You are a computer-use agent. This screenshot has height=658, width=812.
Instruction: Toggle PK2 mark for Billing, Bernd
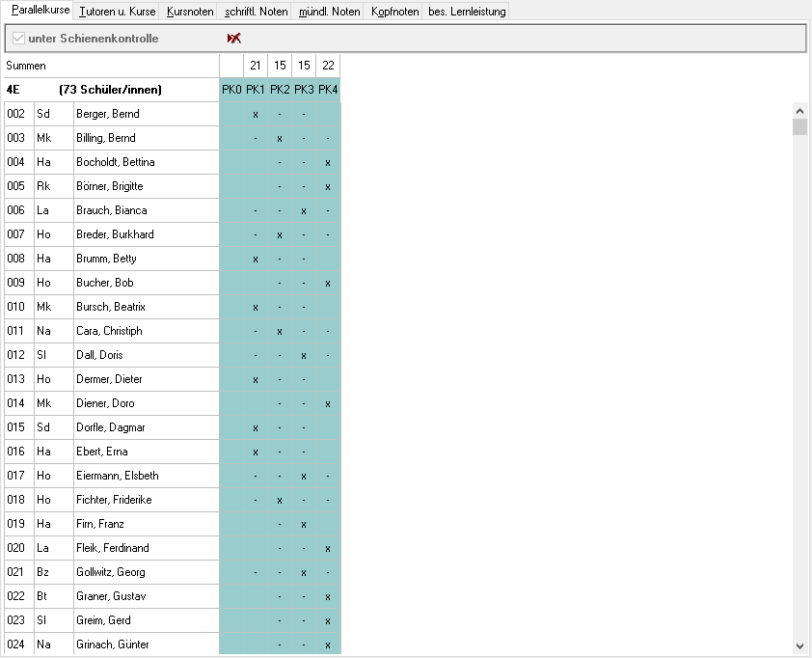pos(280,138)
